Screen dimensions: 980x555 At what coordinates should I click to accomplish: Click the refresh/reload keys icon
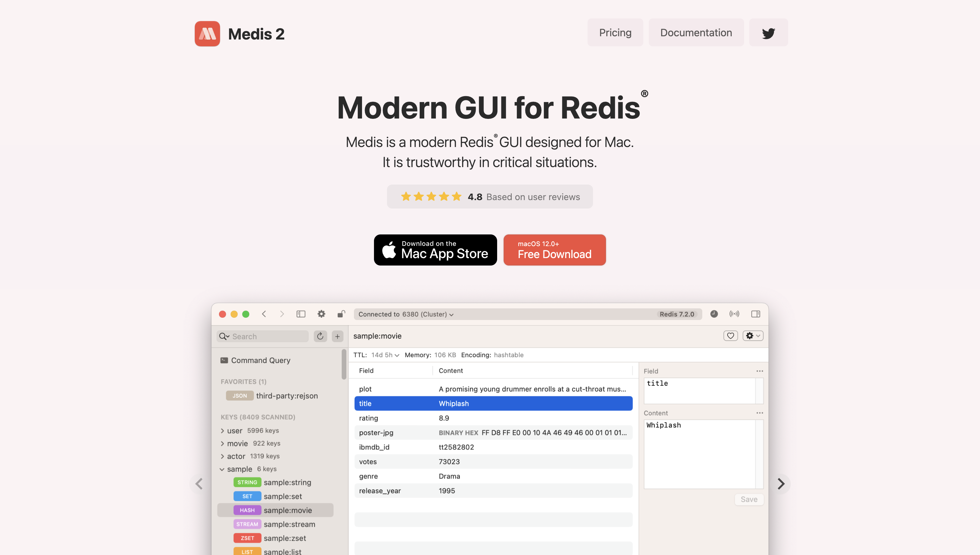point(321,335)
